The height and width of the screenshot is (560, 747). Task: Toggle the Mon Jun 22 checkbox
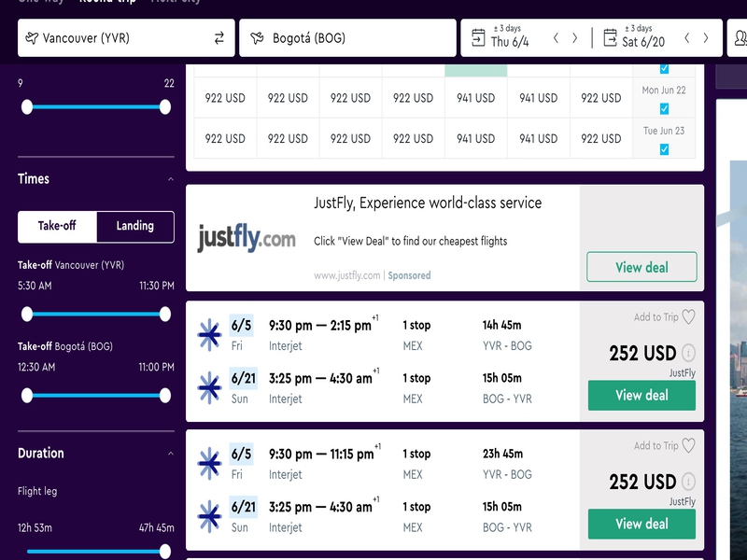tap(664, 109)
